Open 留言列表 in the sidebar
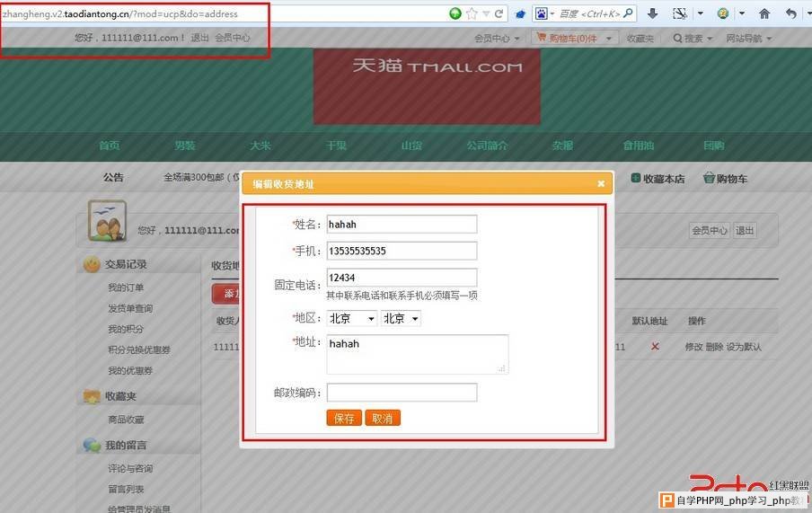The width and height of the screenshot is (812, 513). point(126,489)
